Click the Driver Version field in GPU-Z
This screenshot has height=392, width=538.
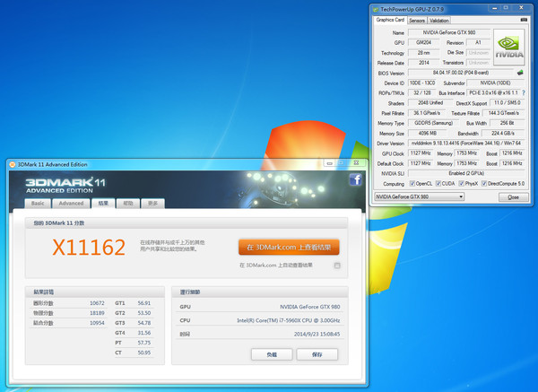[x=466, y=144]
